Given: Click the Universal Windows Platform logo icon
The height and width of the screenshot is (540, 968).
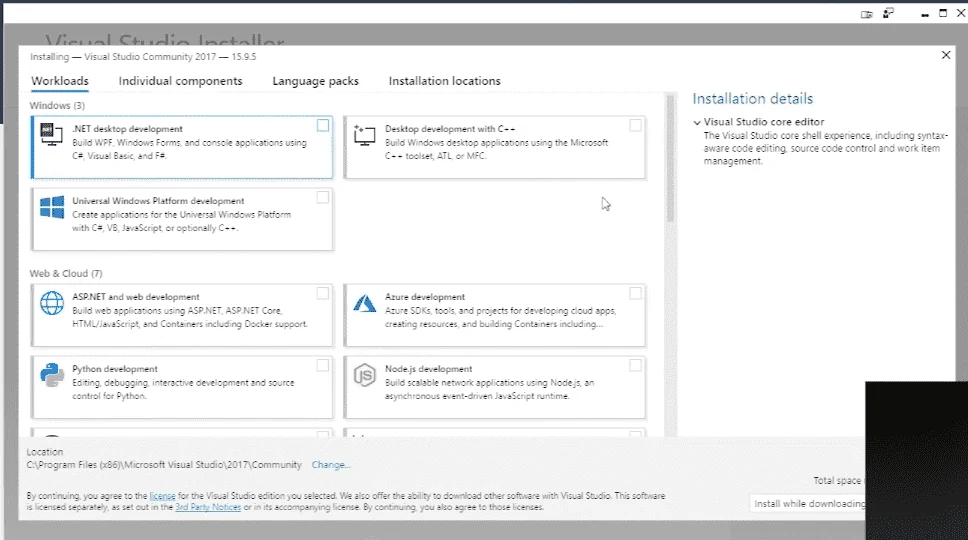Looking at the screenshot, I should click(x=52, y=207).
